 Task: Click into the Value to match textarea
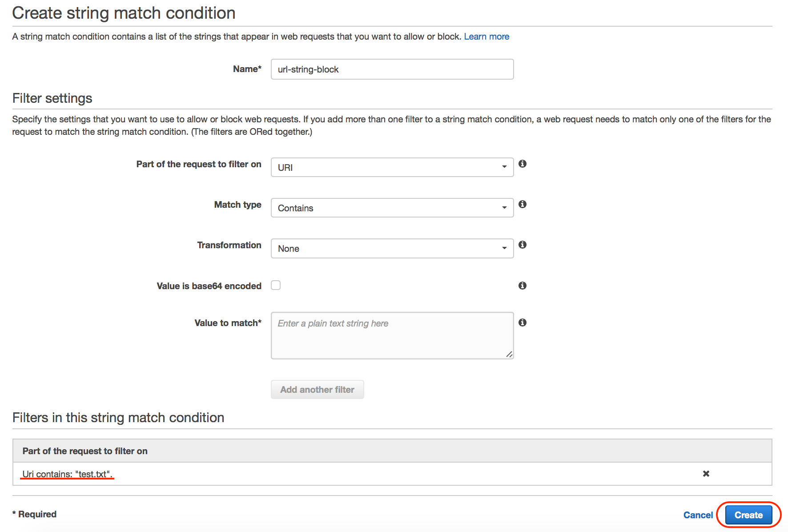coord(392,335)
